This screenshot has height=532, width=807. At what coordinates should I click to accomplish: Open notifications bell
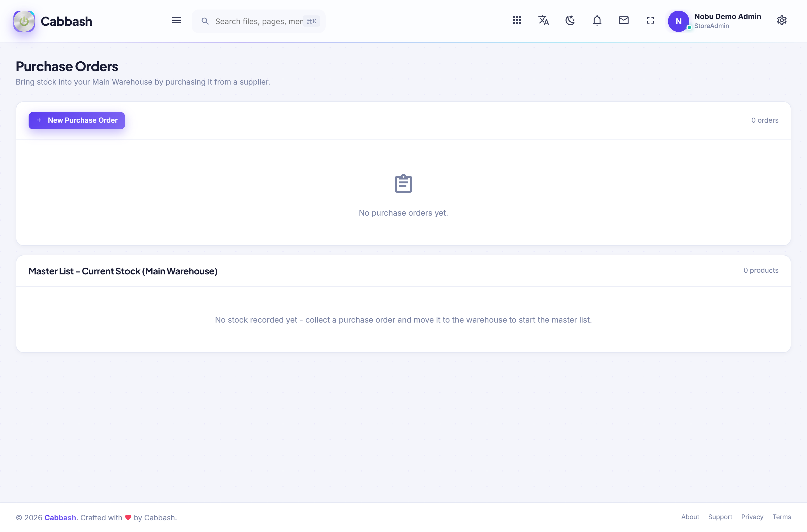click(597, 21)
